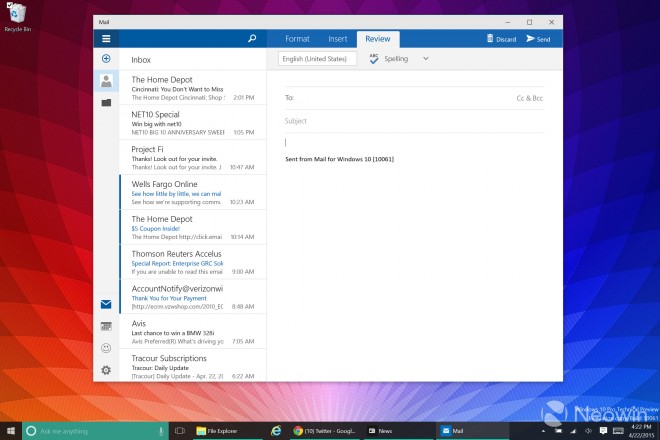Click the Windows Start button
660x440 pixels.
coord(11,431)
